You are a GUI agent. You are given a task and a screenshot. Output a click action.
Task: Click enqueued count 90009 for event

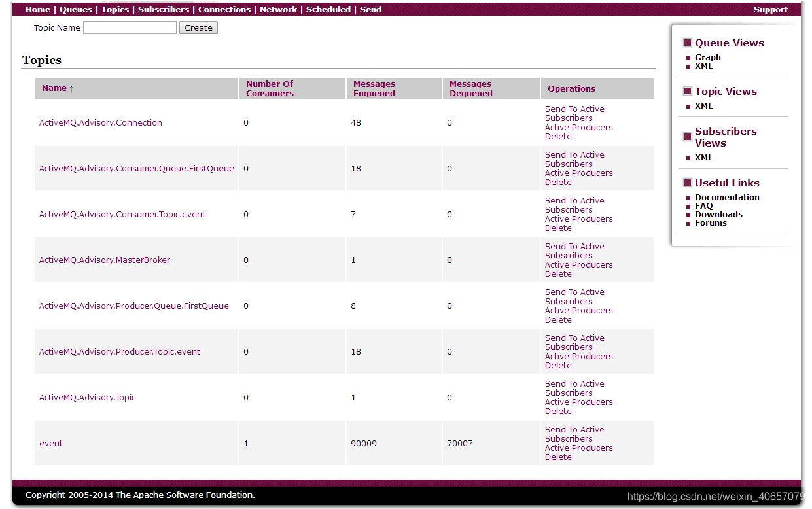(x=364, y=443)
